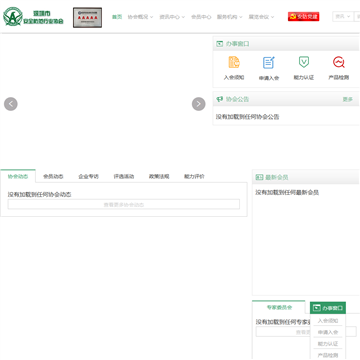360x360 pixels.
Task: Show previous slide with left carousel arrow
Action: [x=11, y=104]
